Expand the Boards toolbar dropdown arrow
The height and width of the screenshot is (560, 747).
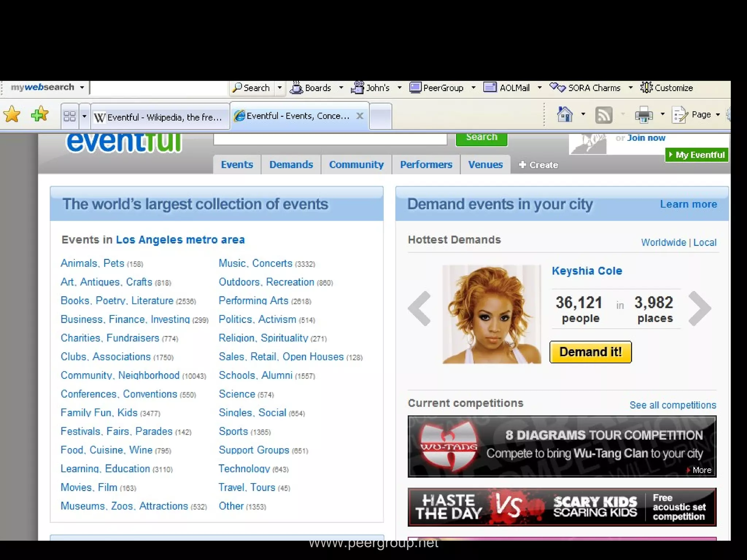point(341,88)
